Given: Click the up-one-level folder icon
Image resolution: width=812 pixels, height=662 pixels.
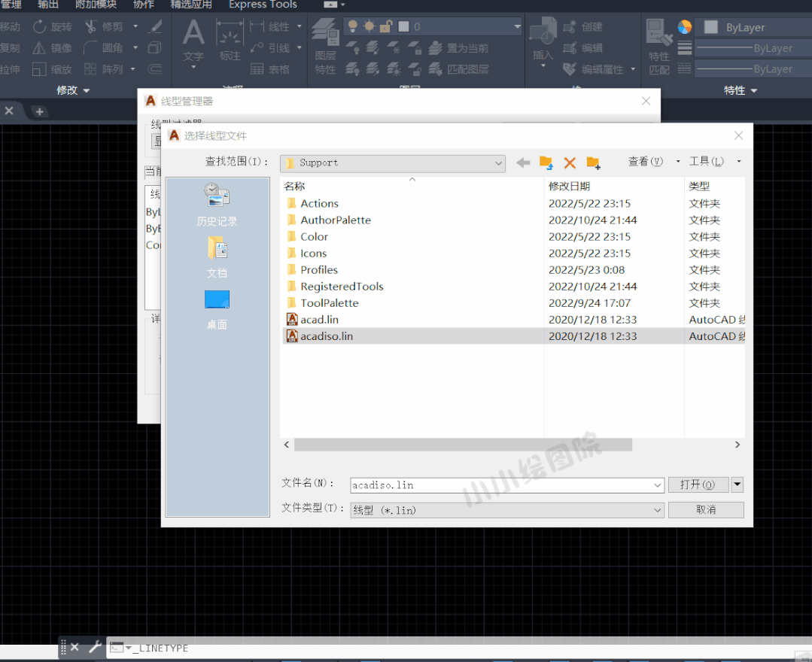Looking at the screenshot, I should [x=546, y=162].
